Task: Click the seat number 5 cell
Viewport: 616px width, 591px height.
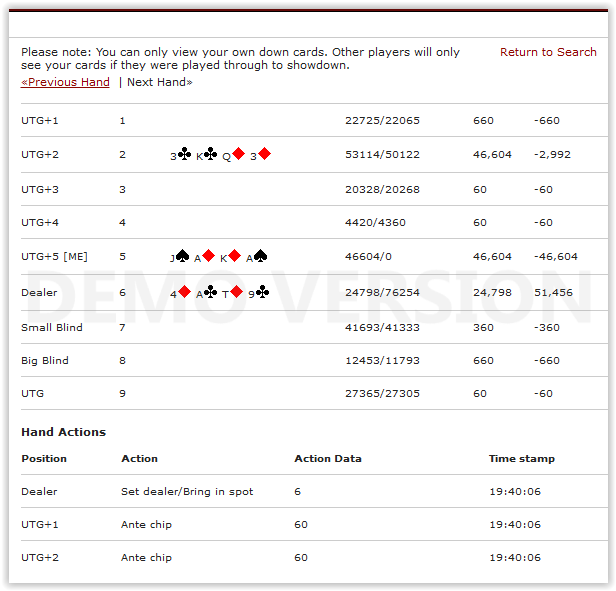Action: click(123, 257)
